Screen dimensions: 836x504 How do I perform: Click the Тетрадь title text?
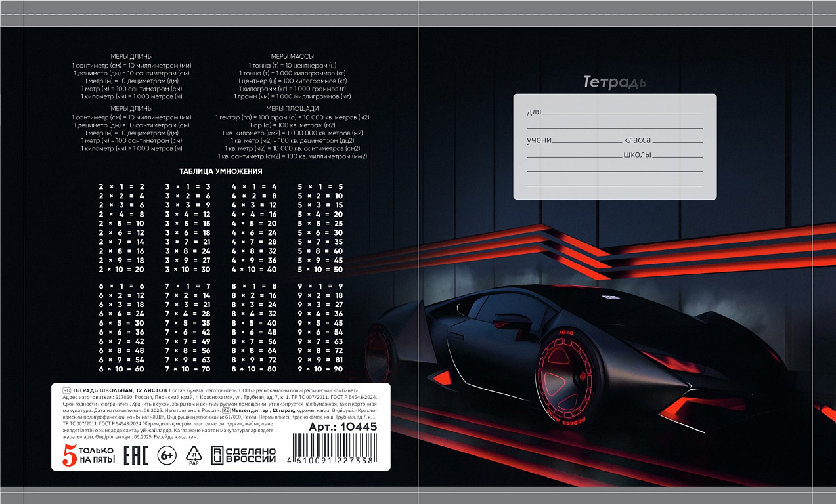(x=614, y=82)
